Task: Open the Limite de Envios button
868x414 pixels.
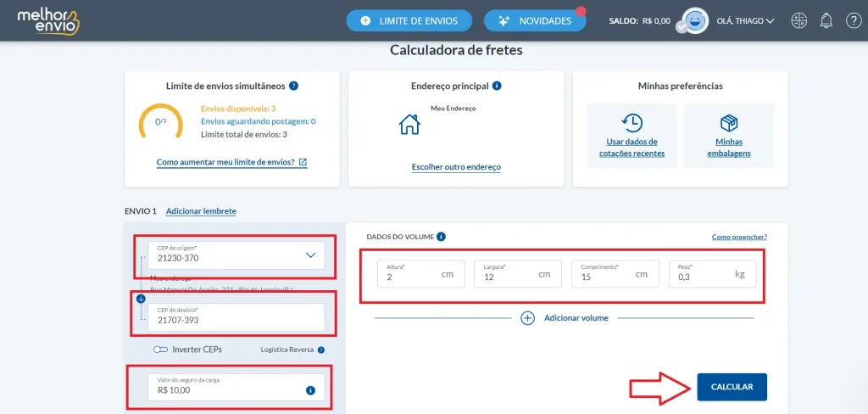Action: 409,21
